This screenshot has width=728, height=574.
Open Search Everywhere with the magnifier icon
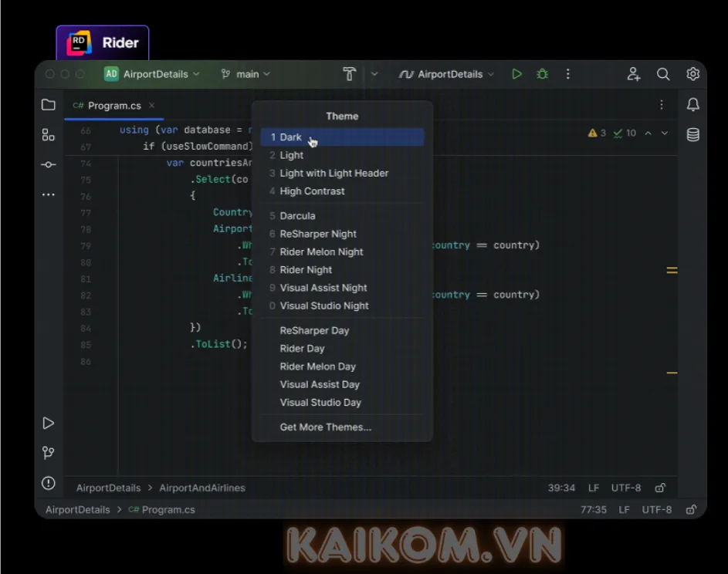pyautogui.click(x=662, y=74)
